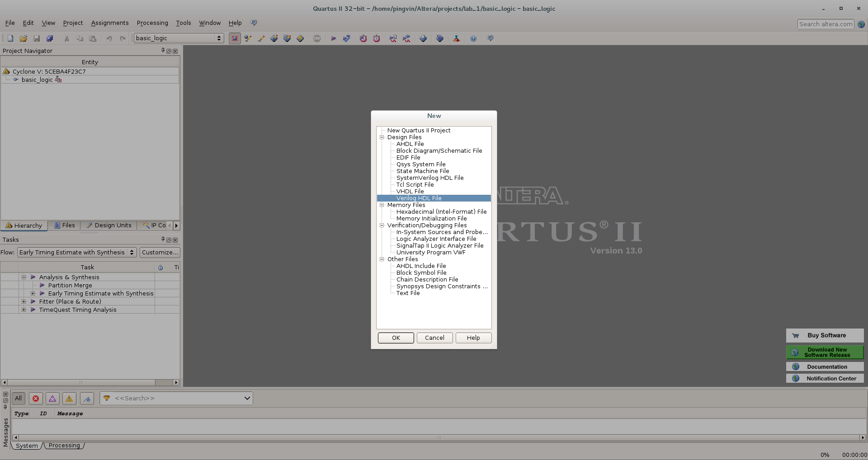Toggle the highlighted red-star toolbar button

tap(235, 38)
